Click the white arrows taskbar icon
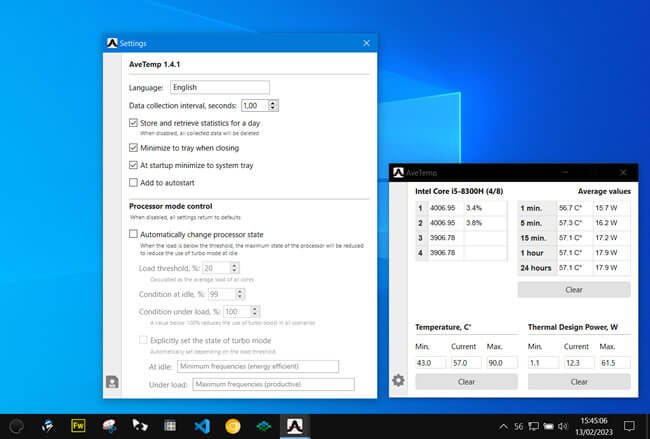Screen dimensions: 650x439 pos(140,426)
